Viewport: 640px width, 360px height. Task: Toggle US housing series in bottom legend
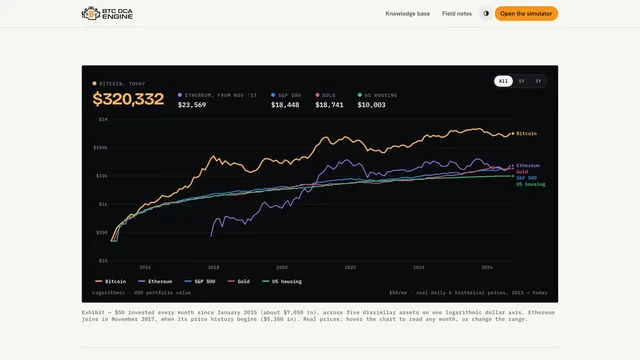tap(282, 281)
